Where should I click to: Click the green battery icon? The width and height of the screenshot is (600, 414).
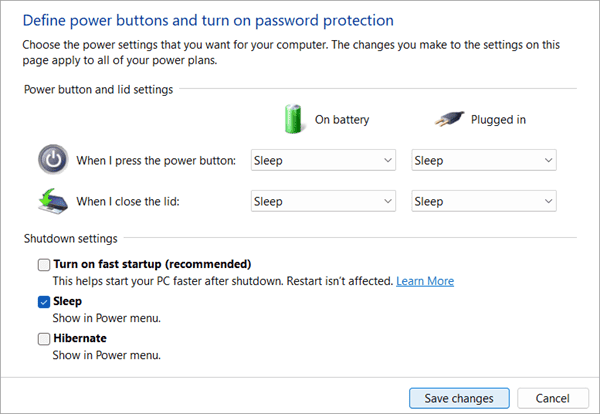[294, 118]
